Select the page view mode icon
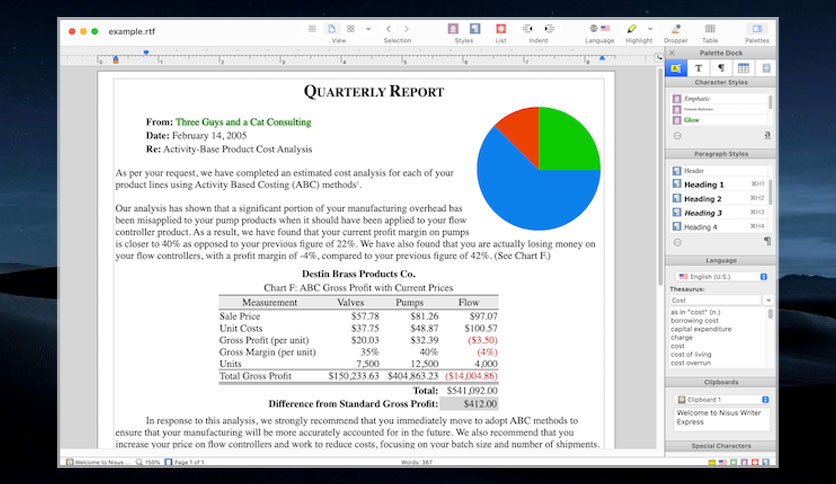The width and height of the screenshot is (836, 484). [x=332, y=29]
